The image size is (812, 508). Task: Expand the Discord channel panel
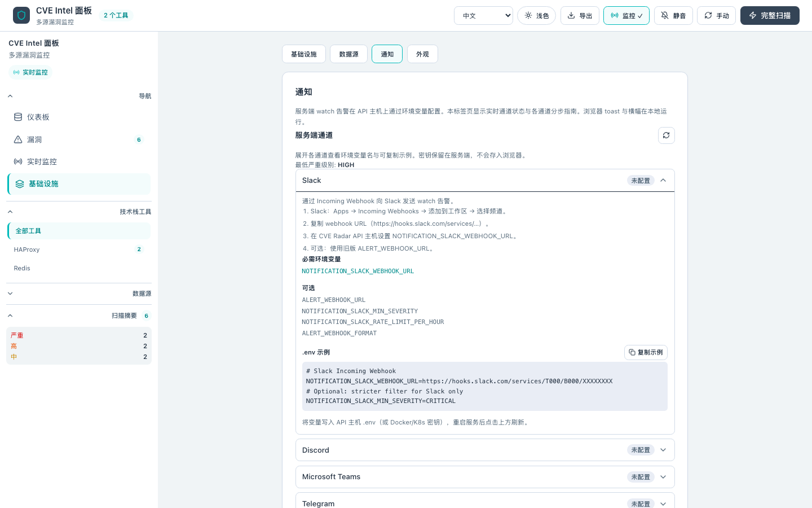tap(485, 450)
